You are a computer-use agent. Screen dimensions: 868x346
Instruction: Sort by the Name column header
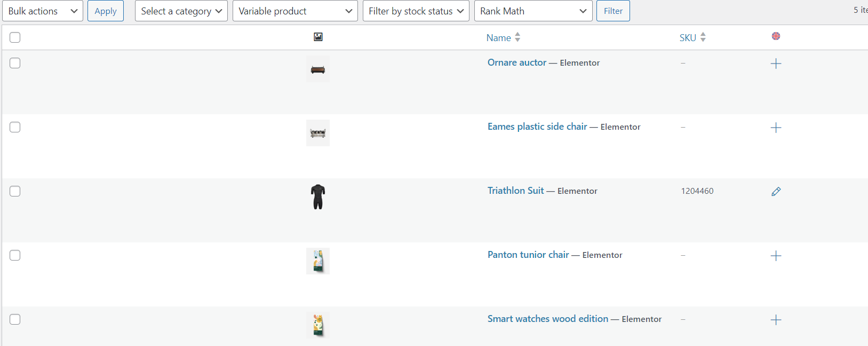[499, 38]
